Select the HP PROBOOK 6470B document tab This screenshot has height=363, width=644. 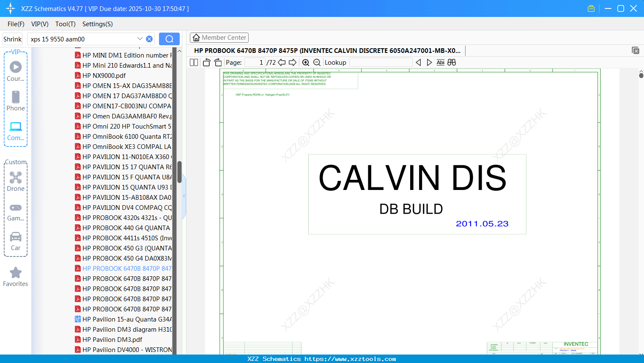pyautogui.click(x=327, y=51)
